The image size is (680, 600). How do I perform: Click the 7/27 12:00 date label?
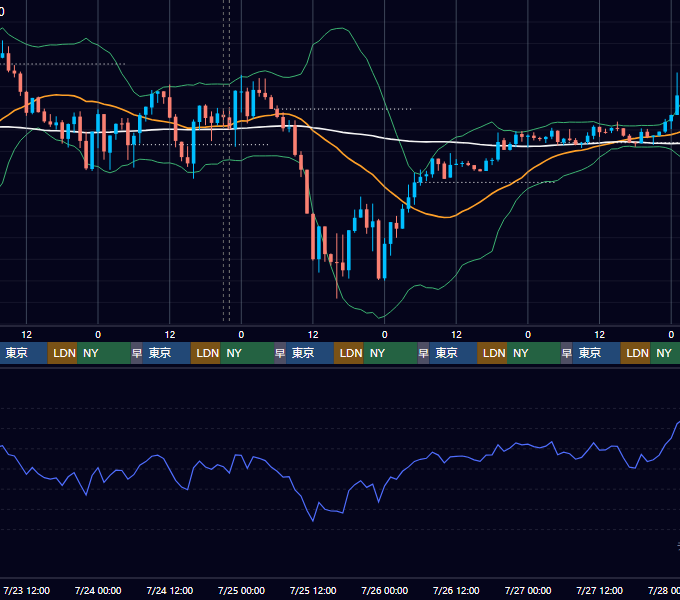[x=599, y=590]
